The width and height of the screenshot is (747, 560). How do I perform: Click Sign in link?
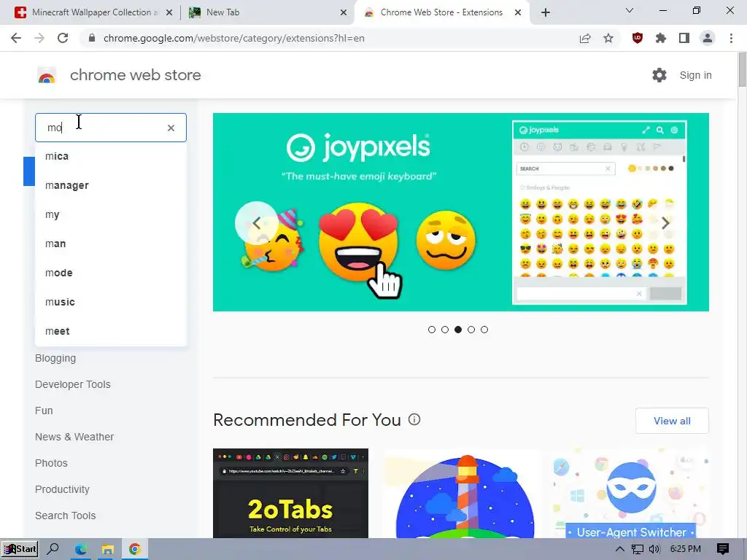pos(695,75)
